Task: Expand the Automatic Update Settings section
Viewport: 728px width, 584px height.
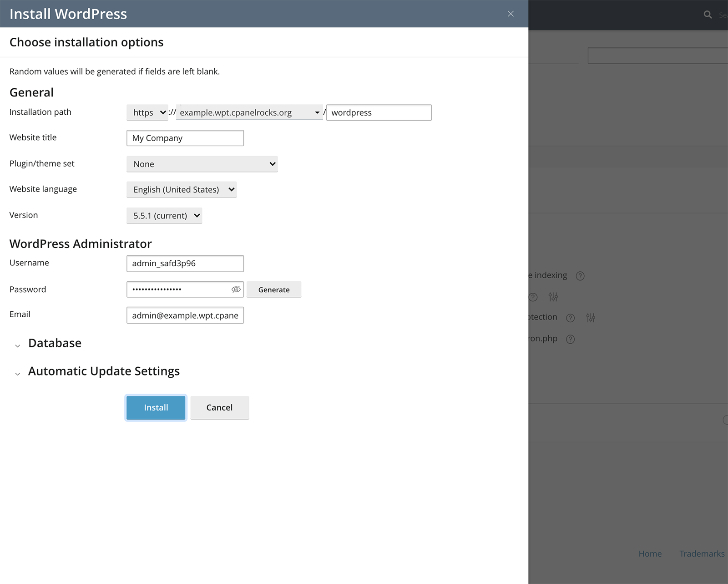Action: coord(104,371)
